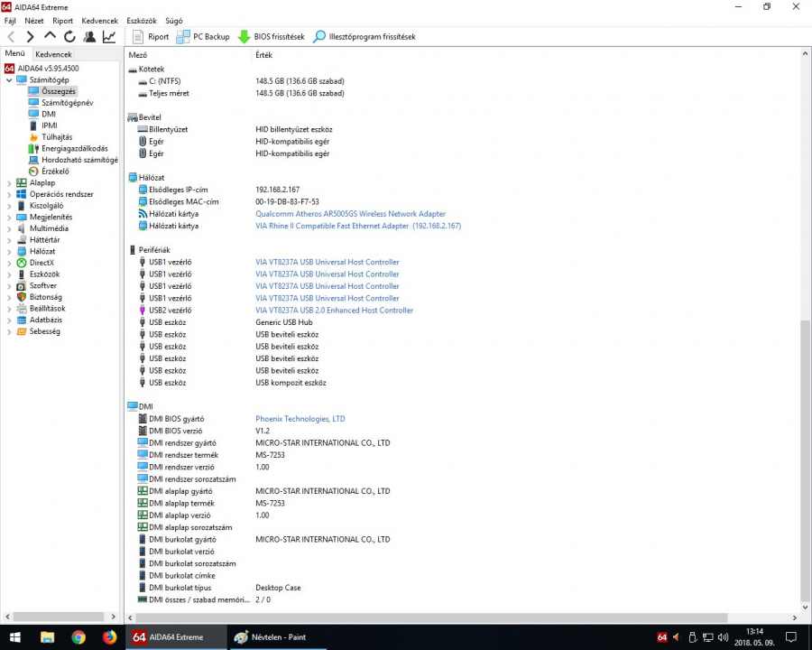Open Chrome from the taskbar

click(x=78, y=637)
